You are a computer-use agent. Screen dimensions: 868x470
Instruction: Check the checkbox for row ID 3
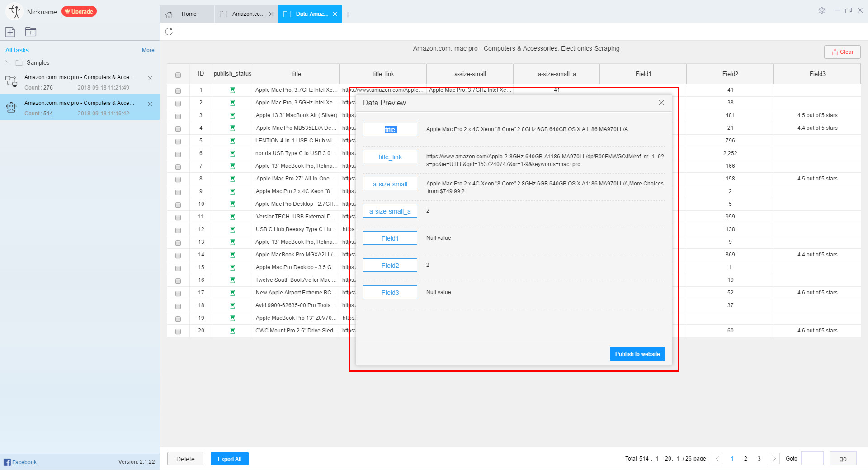(x=178, y=116)
